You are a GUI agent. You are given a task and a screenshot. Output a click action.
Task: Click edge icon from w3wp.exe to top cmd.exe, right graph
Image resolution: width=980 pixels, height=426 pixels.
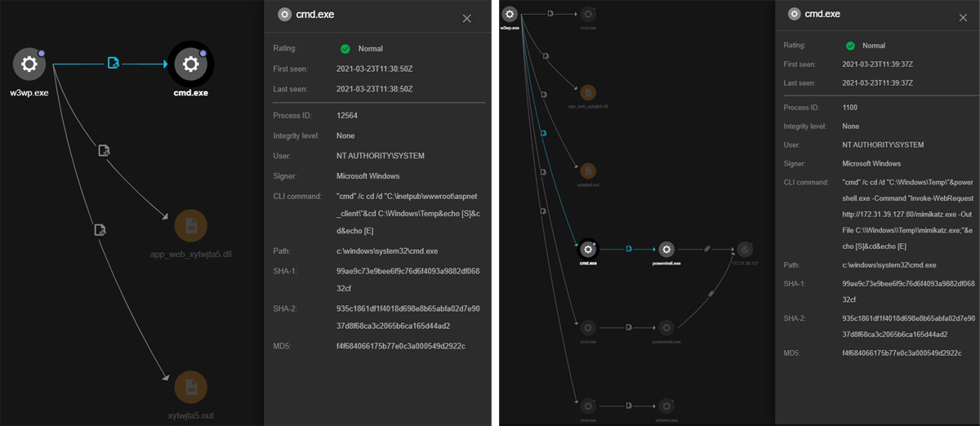[x=550, y=14]
